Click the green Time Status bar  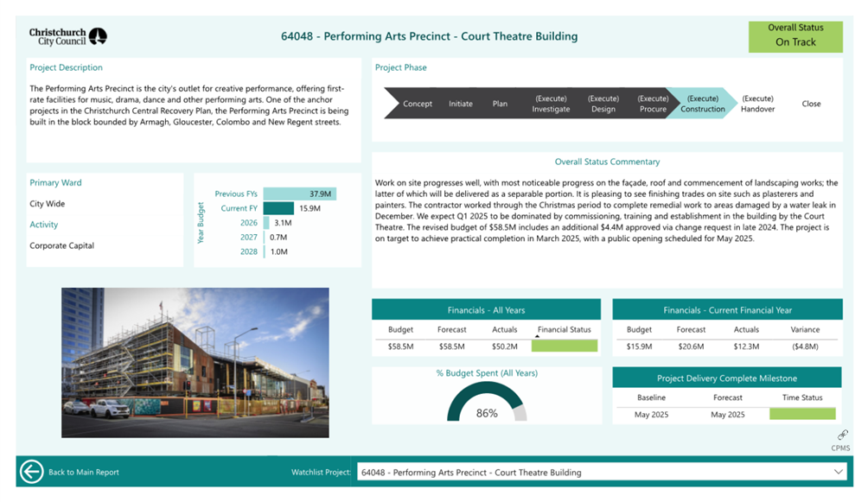click(x=801, y=415)
